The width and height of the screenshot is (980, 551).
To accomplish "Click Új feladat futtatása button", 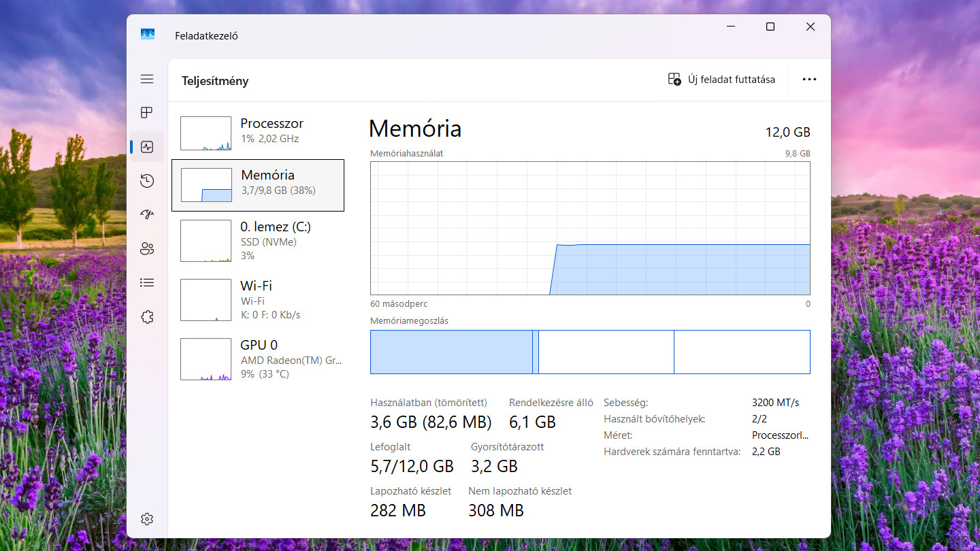I will pos(721,80).
